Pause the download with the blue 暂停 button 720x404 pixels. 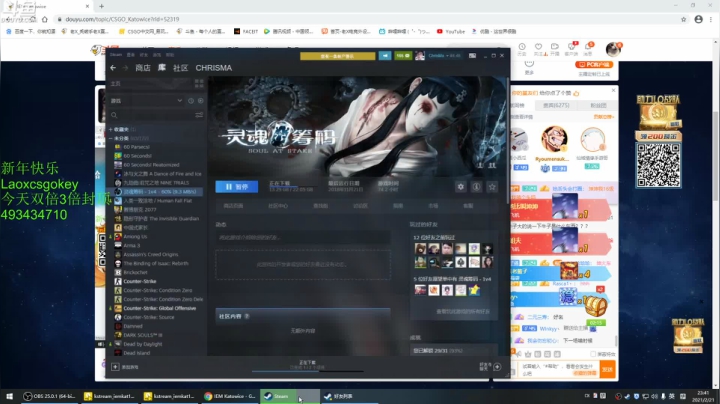[236, 187]
